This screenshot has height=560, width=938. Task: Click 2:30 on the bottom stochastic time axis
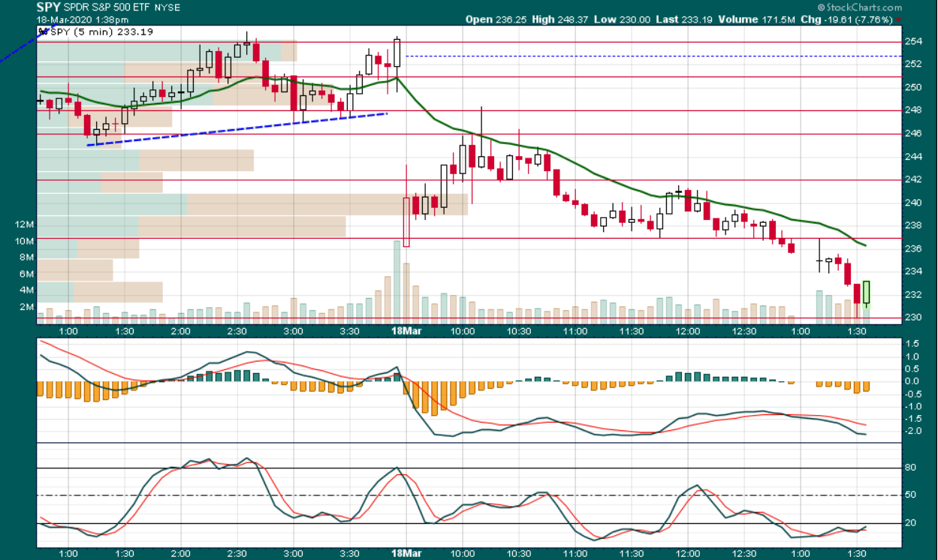[237, 553]
